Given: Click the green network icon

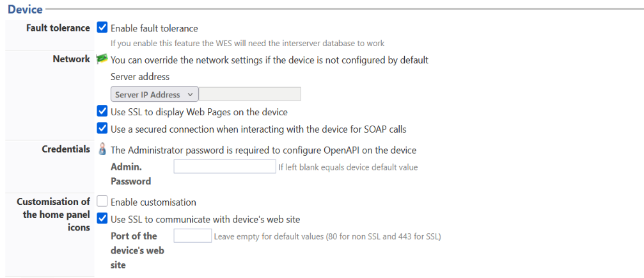Looking at the screenshot, I should [102, 59].
